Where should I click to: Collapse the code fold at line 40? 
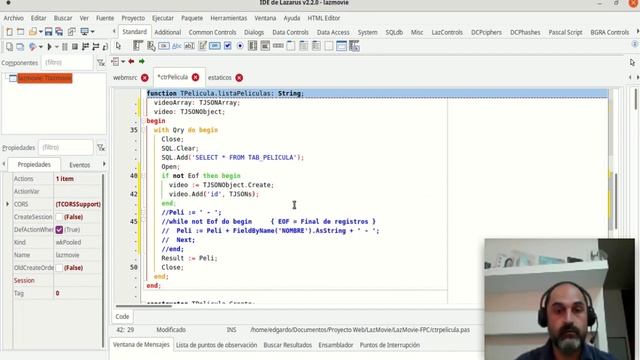142,176
